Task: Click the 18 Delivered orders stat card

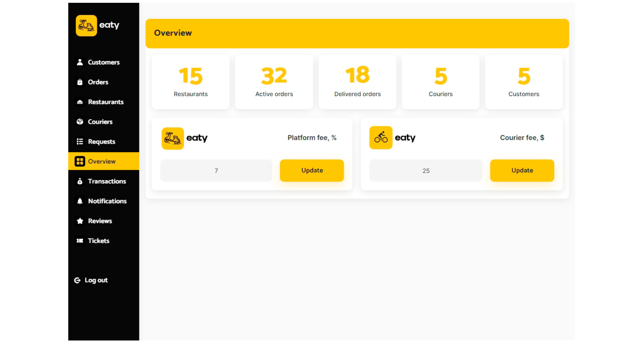Action: 358,82
